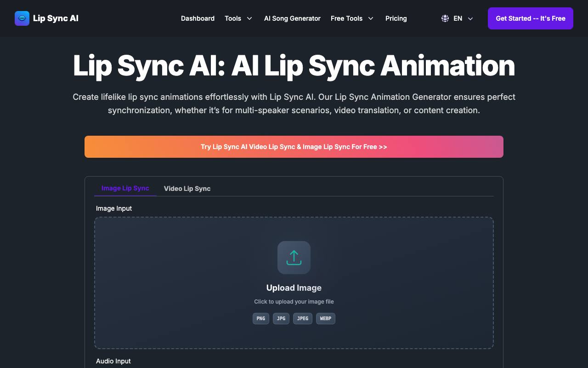The height and width of the screenshot is (368, 588).
Task: Click the WEBP format badge
Action: point(326,318)
